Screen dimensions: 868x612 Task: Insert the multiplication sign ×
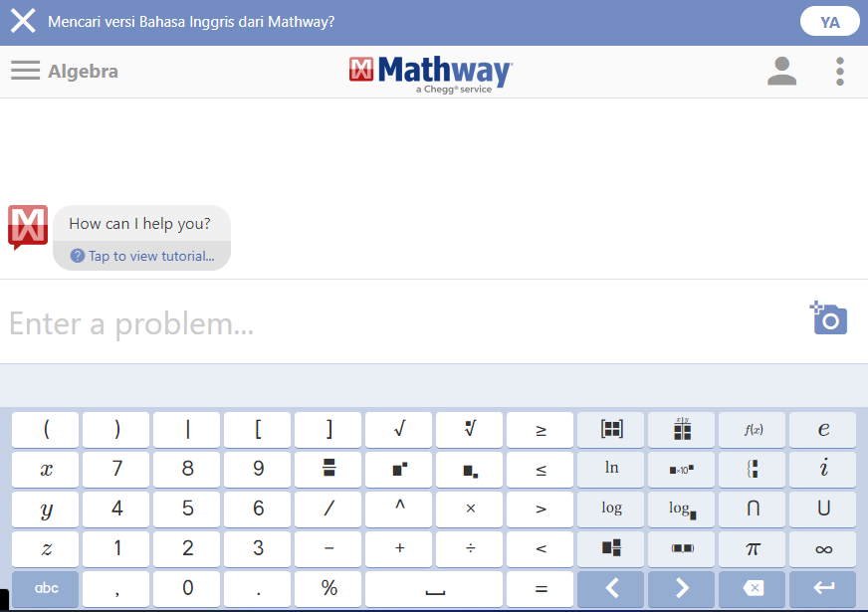[470, 510]
